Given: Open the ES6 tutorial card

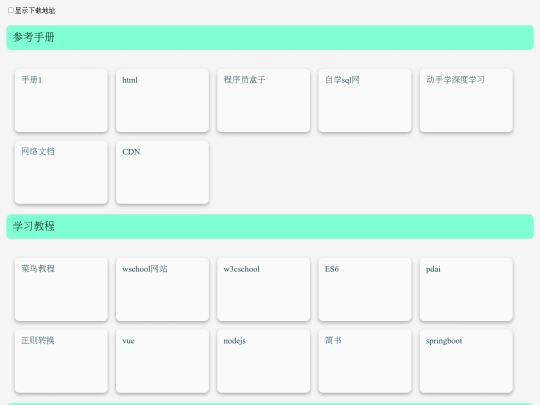Looking at the screenshot, I should pos(365,289).
